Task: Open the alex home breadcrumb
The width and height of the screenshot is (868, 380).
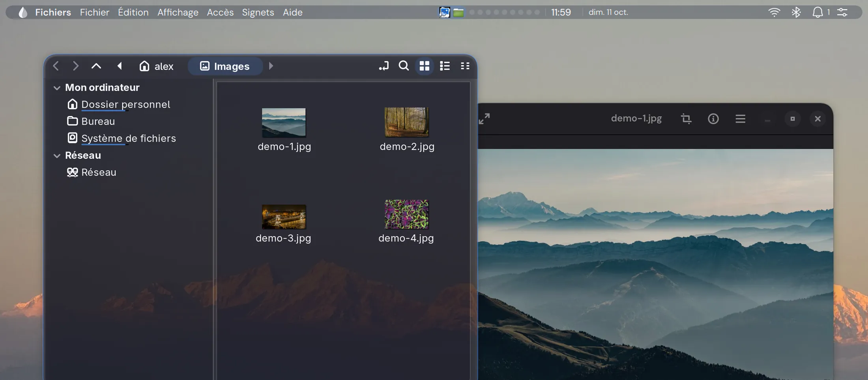Action: click(x=156, y=66)
